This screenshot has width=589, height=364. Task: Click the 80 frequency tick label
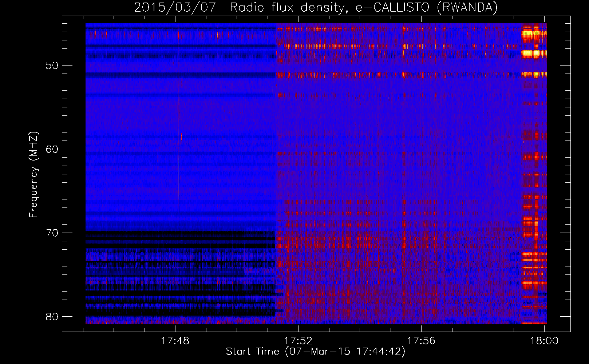(x=52, y=317)
